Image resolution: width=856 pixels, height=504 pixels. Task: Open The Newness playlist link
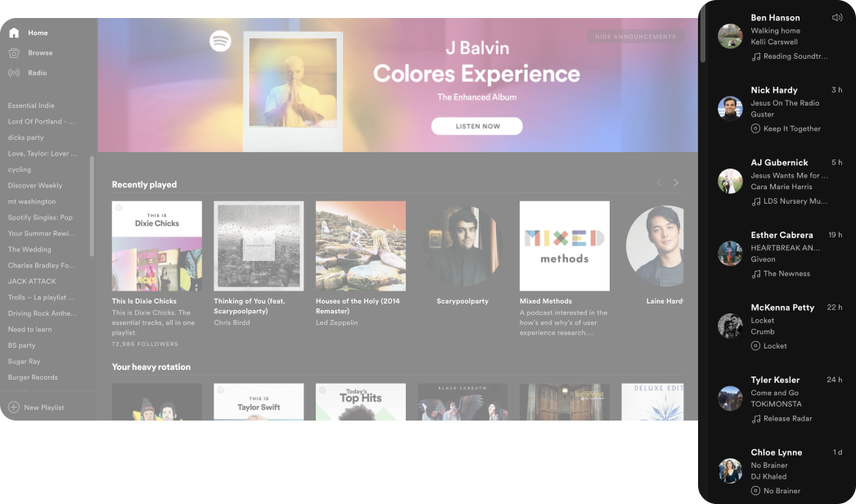coord(786,274)
